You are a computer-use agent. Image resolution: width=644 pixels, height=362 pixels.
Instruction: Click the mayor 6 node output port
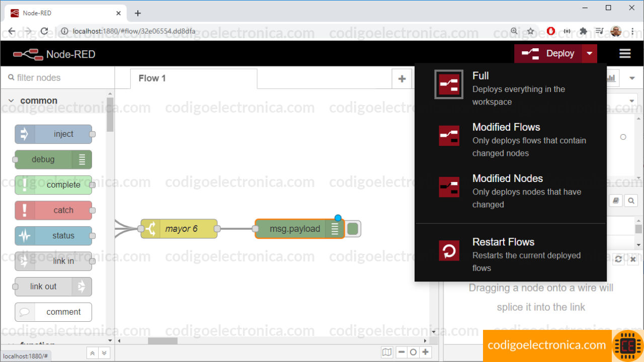click(x=217, y=229)
